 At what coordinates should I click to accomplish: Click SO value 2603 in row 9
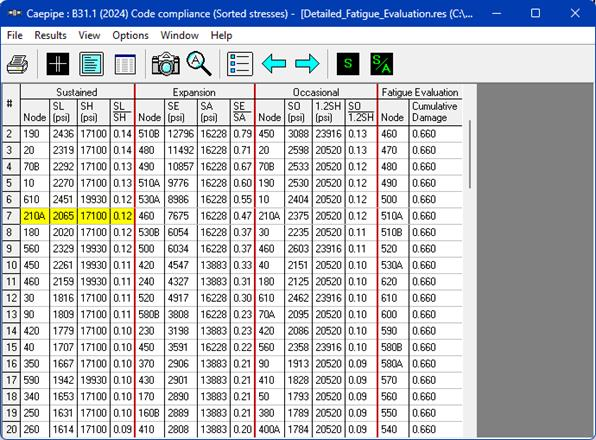298,249
